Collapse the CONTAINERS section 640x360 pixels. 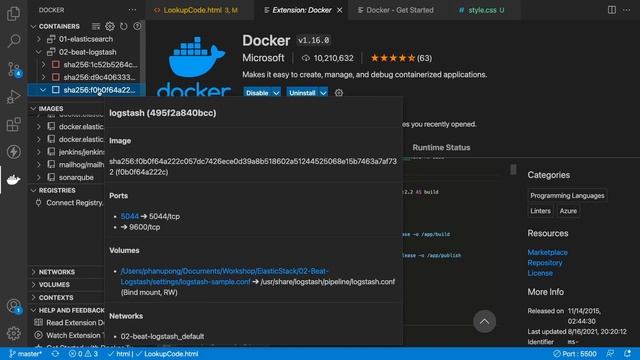point(33,27)
